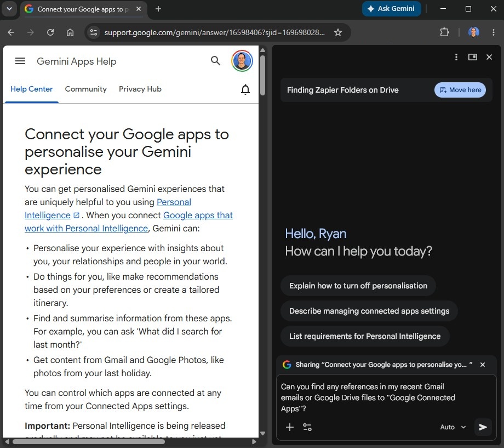Click the Gemini Apps Help title
The width and height of the screenshot is (504, 448).
tap(77, 61)
